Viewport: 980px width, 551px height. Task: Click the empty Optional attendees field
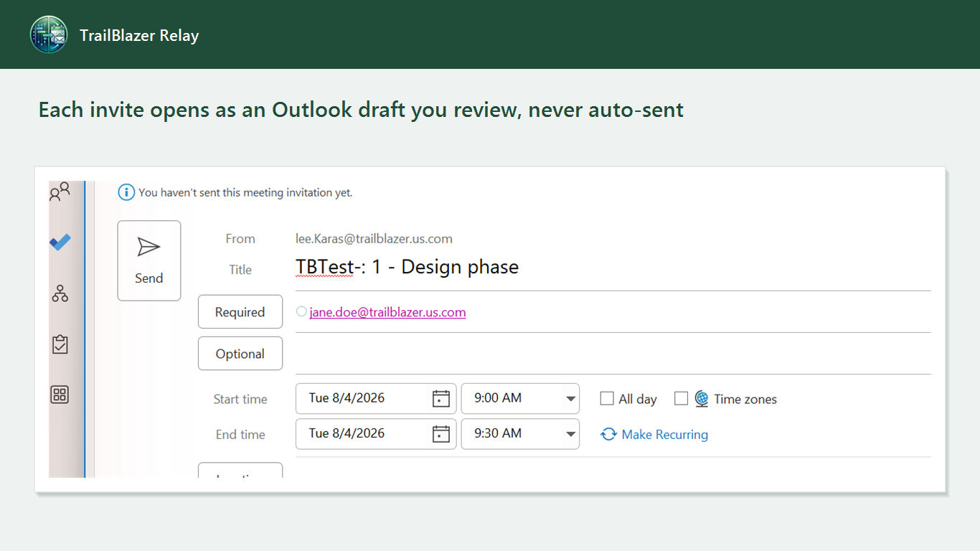[x=613, y=354]
